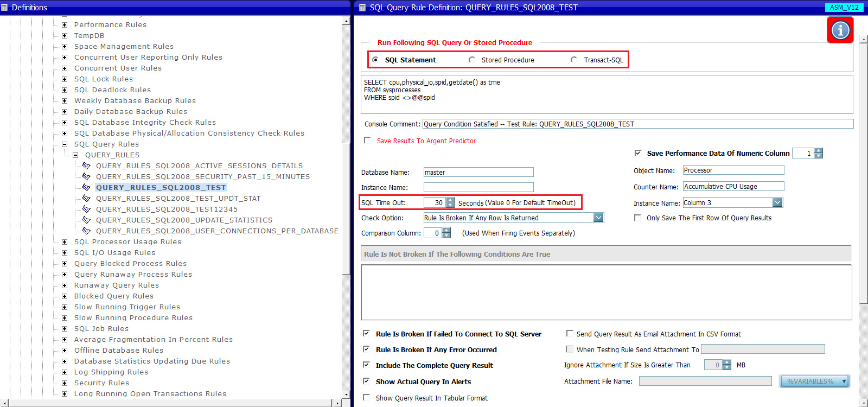Click the QUERY_RULES_SQL2008_SECURITY_PAST_15_MINUTES rule icon
The height and width of the screenshot is (407, 868).
point(86,176)
